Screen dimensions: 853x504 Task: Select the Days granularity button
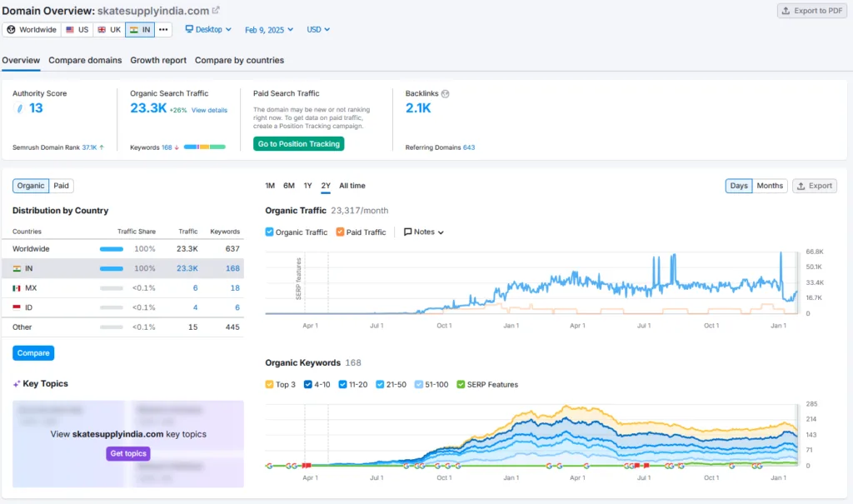739,186
